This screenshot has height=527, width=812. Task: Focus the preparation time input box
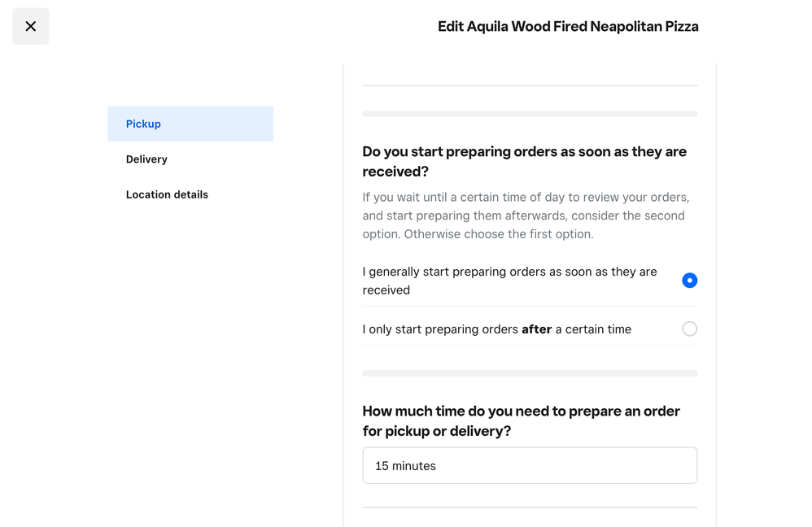pos(529,466)
